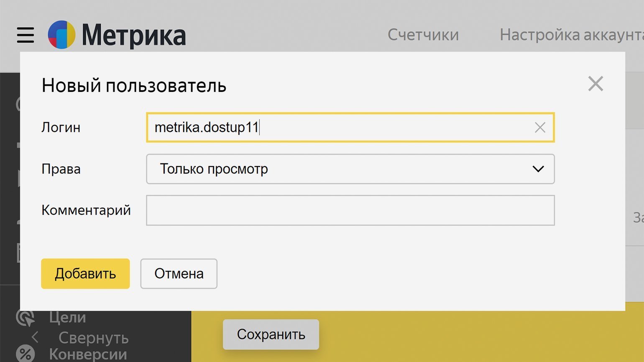The image size is (644, 362).
Task: Close the Новый пользователь dialog
Action: (595, 84)
